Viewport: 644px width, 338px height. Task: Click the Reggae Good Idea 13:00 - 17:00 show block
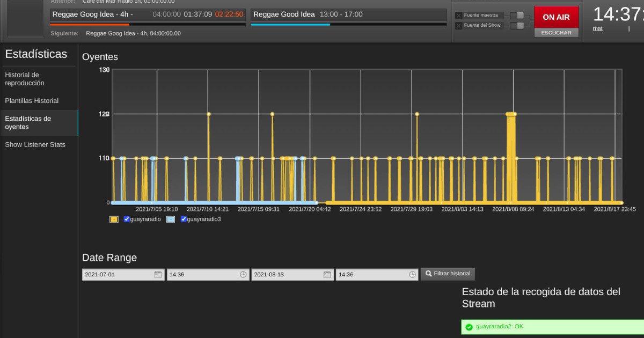click(x=348, y=14)
